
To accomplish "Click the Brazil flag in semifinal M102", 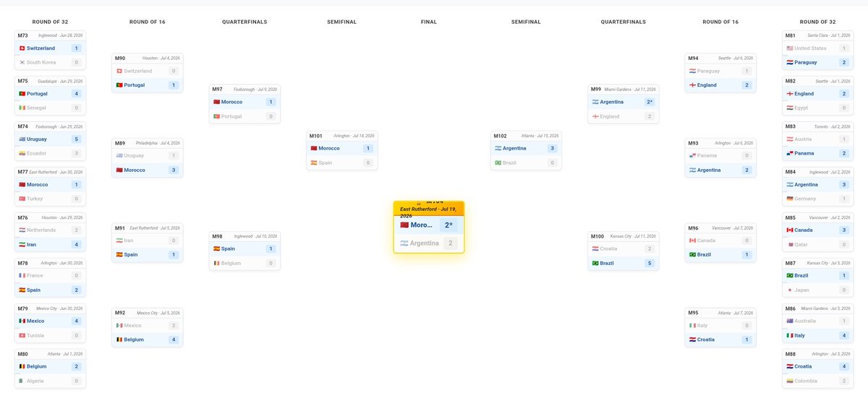I will click(498, 163).
